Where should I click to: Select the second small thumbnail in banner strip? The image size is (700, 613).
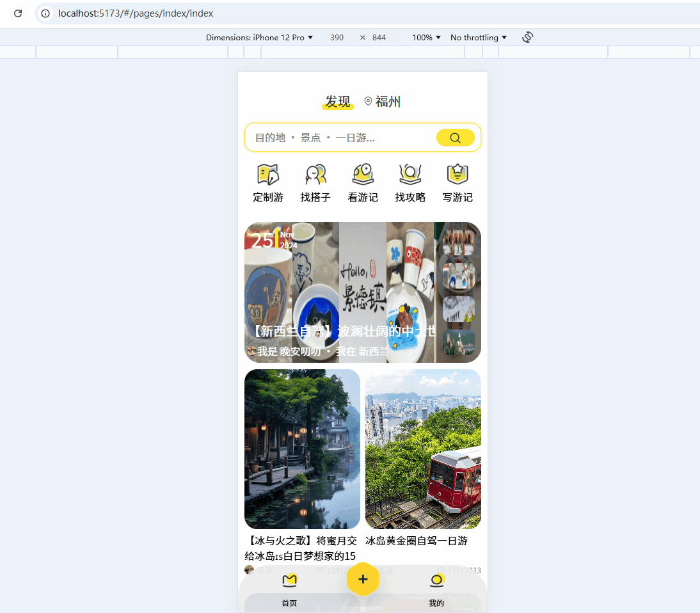(x=459, y=275)
